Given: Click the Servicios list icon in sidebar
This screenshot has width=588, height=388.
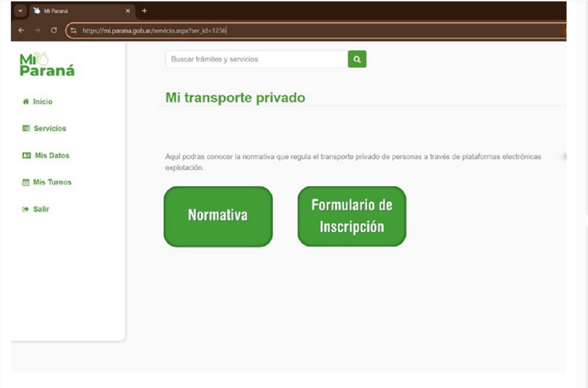Looking at the screenshot, I should [x=26, y=129].
